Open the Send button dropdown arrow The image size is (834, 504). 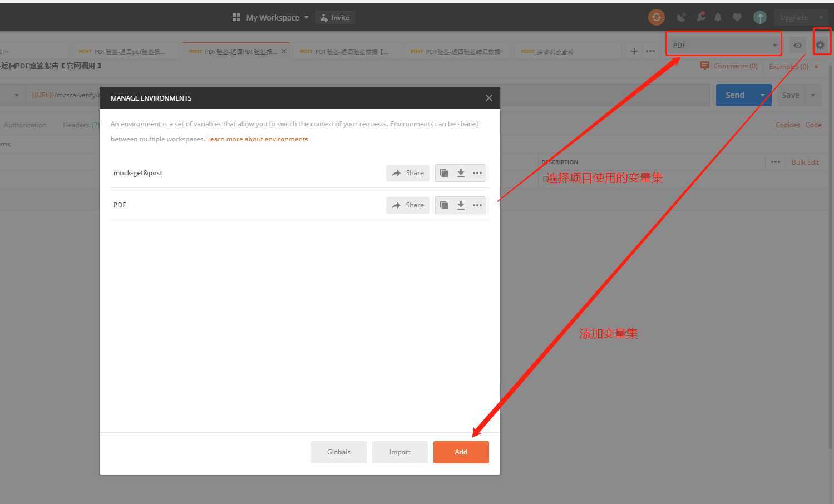(762, 95)
